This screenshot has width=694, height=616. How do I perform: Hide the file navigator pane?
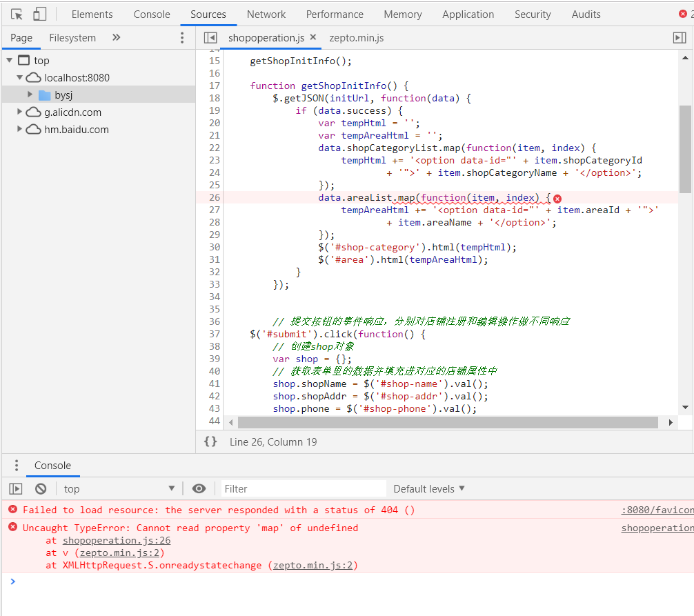pos(210,38)
